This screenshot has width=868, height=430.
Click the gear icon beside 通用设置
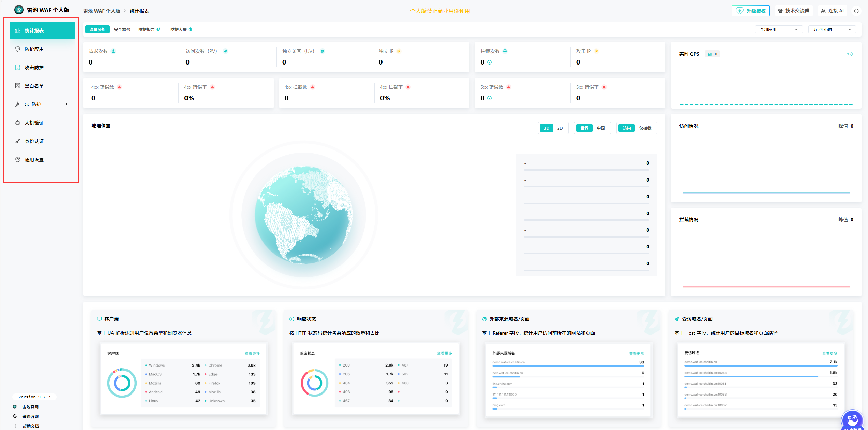pyautogui.click(x=18, y=159)
